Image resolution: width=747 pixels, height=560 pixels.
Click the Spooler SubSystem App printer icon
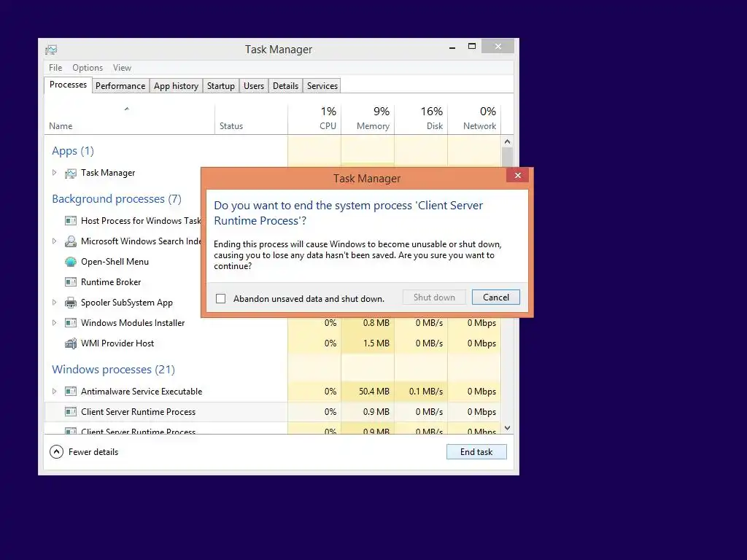click(71, 303)
